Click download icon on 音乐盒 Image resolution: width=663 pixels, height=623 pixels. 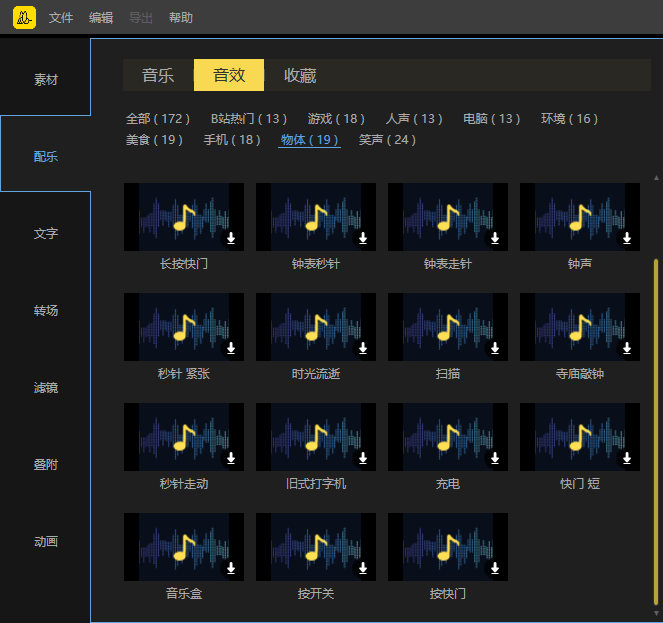point(230,568)
